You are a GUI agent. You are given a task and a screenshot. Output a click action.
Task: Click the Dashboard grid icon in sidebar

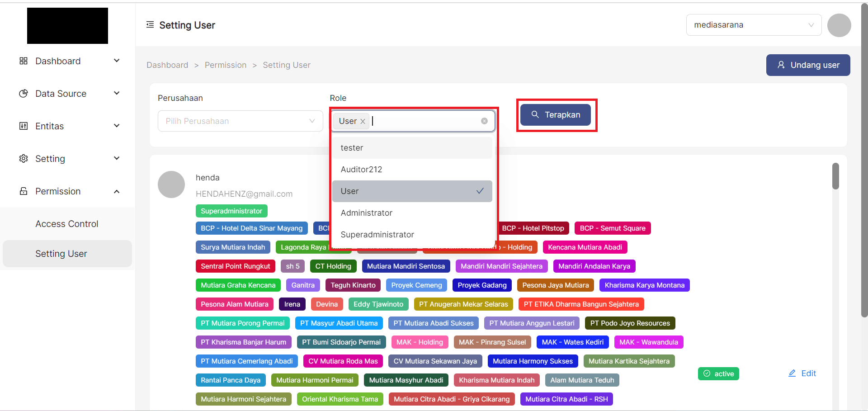pyautogui.click(x=24, y=61)
